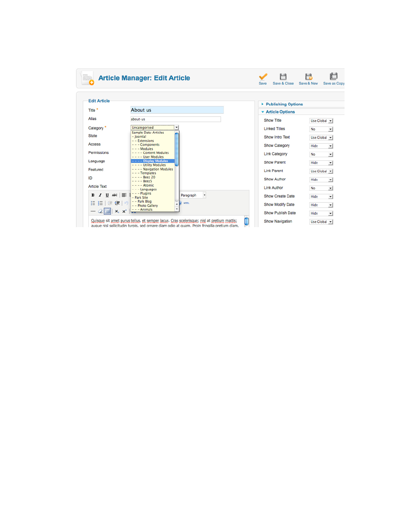Open the Show Author dropdown
The image size is (420, 525).
[321, 180]
